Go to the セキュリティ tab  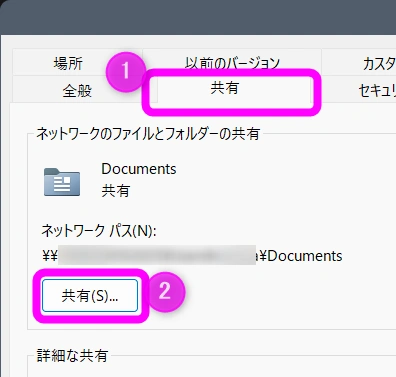tap(377, 90)
